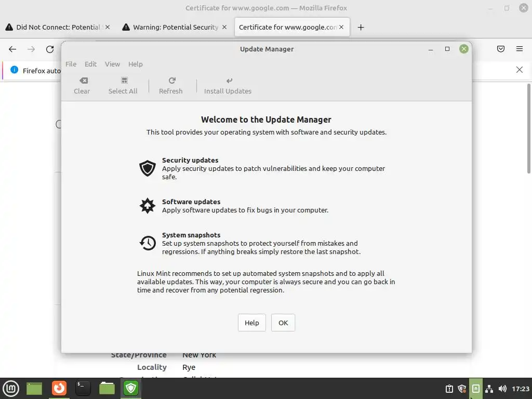Screen dimensions: 532x399
Task: Minimize the Update Manager window
Action: click(431, 49)
